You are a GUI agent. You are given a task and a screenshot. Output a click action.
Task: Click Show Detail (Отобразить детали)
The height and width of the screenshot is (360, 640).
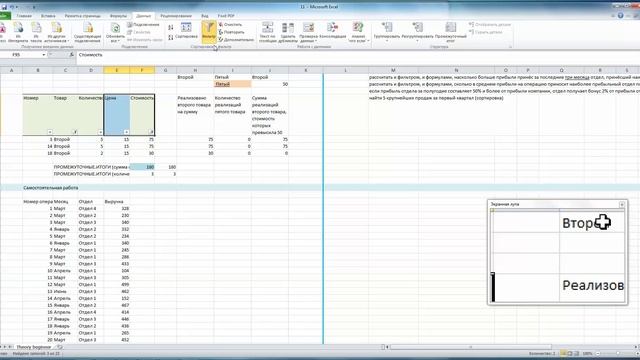(490, 25)
